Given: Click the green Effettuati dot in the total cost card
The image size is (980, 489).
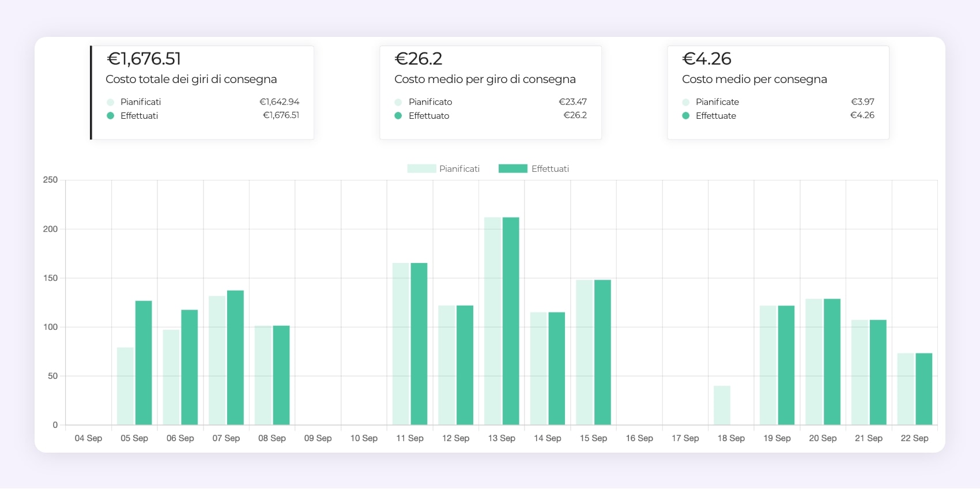Looking at the screenshot, I should pyautogui.click(x=111, y=116).
